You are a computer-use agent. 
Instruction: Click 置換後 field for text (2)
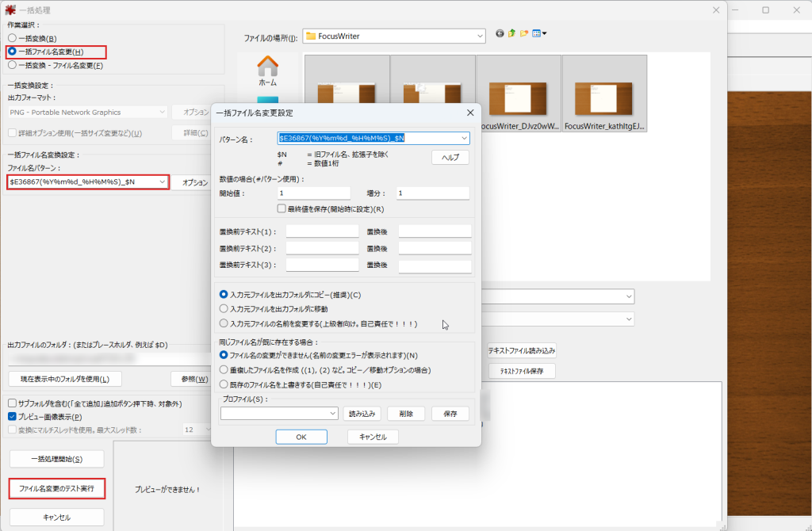tap(435, 248)
